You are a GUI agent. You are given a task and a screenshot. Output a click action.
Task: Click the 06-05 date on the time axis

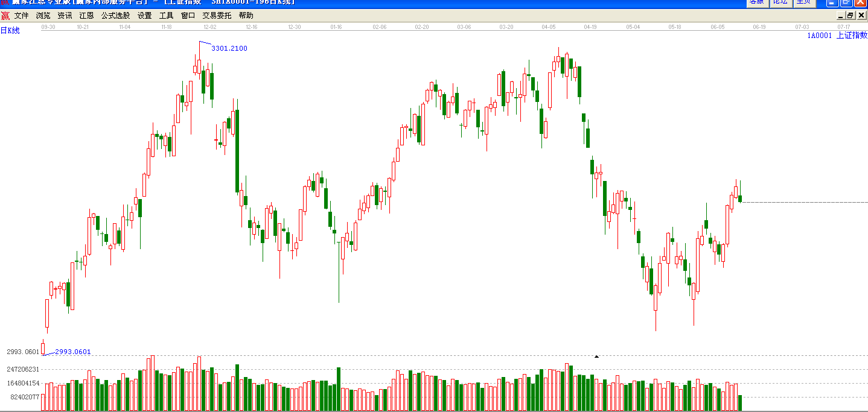(717, 27)
